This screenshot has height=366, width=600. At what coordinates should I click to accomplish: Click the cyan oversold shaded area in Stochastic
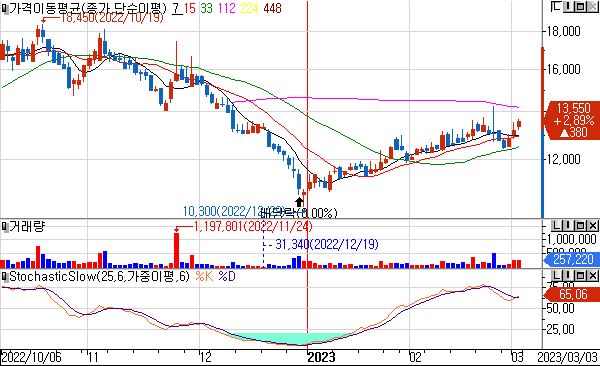pos(293,338)
